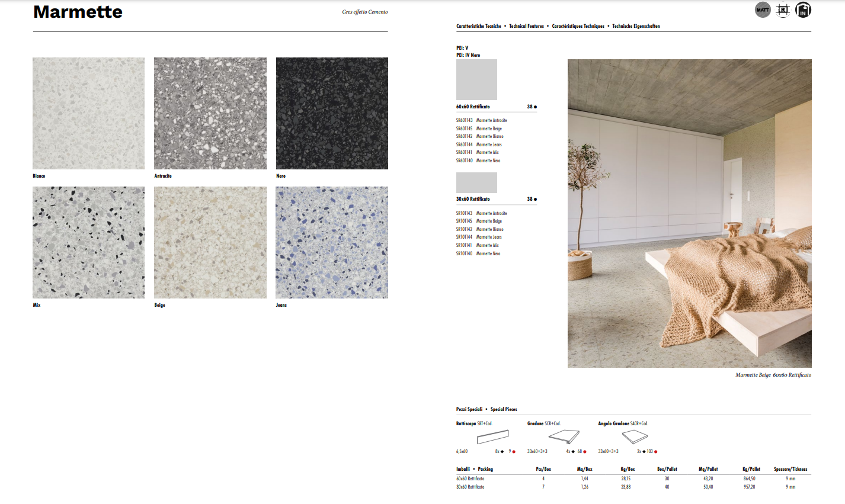Click the Gradone step tile drawing
This screenshot has width=845, height=504.
pyautogui.click(x=564, y=438)
